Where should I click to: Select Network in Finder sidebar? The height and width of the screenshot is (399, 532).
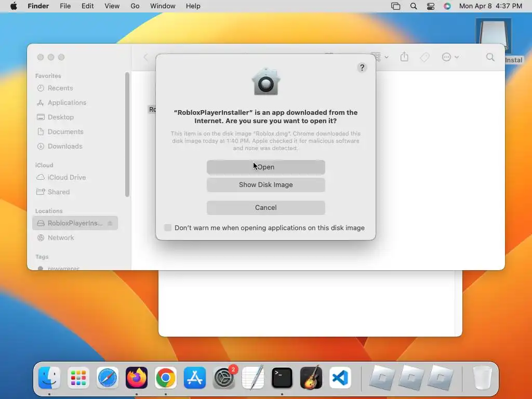[55, 237]
